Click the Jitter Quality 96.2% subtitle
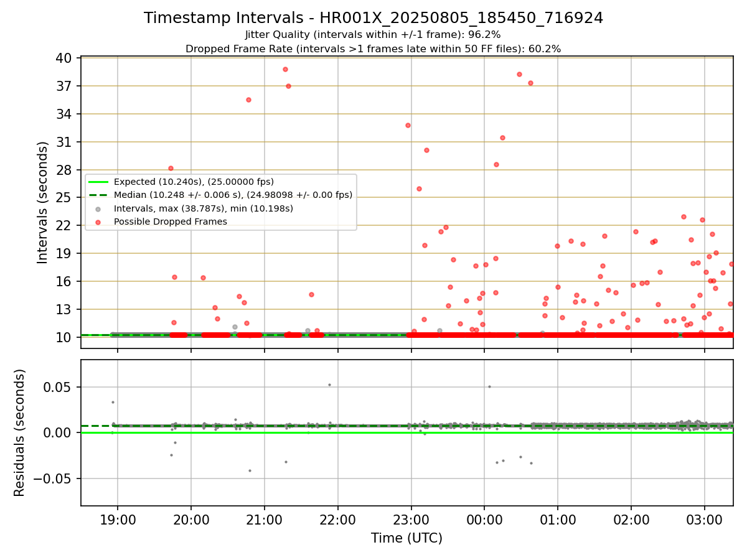This screenshot has height=560, width=747. click(373, 35)
